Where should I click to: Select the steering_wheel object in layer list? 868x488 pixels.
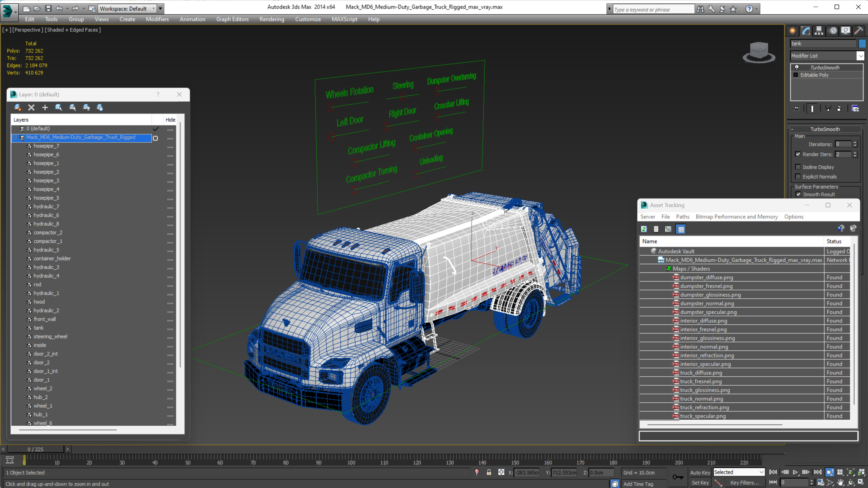50,337
